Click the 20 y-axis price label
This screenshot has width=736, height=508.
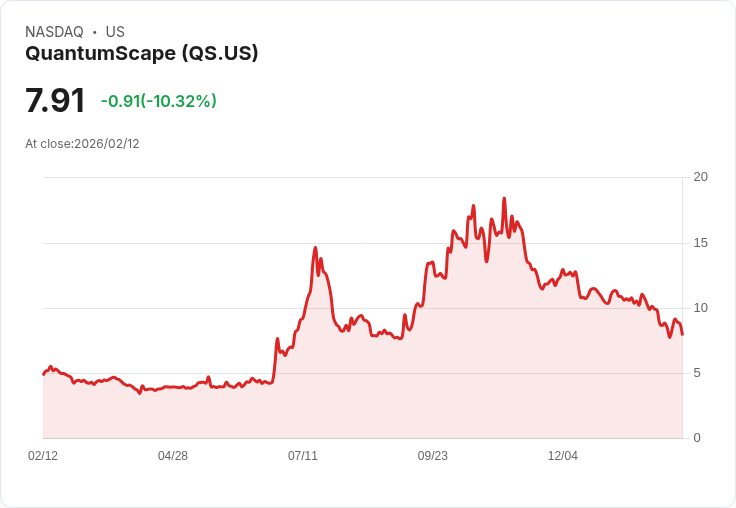(x=701, y=178)
